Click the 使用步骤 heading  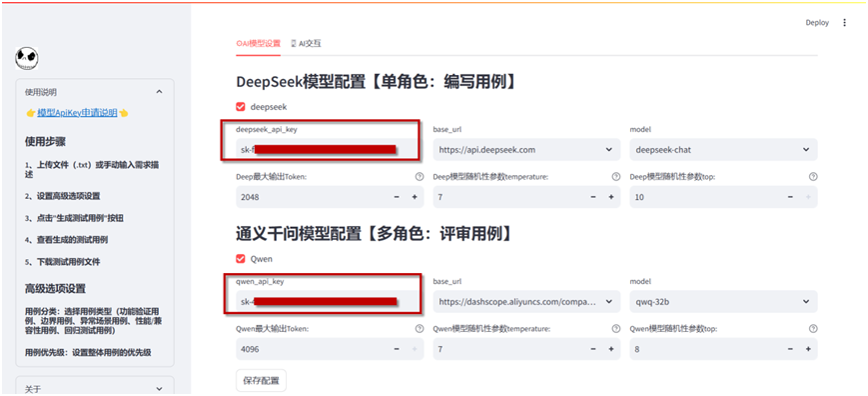[45, 142]
